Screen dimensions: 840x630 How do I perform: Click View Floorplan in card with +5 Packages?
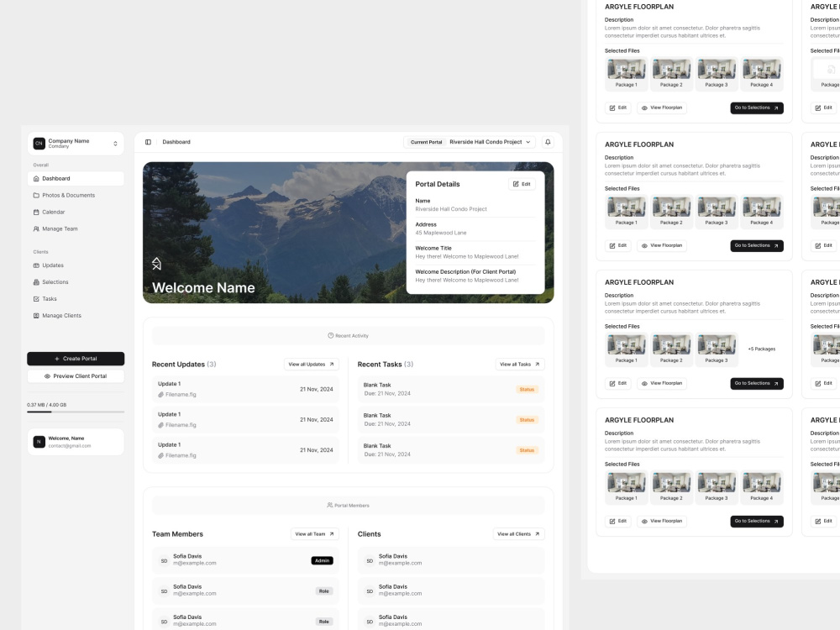(x=662, y=383)
